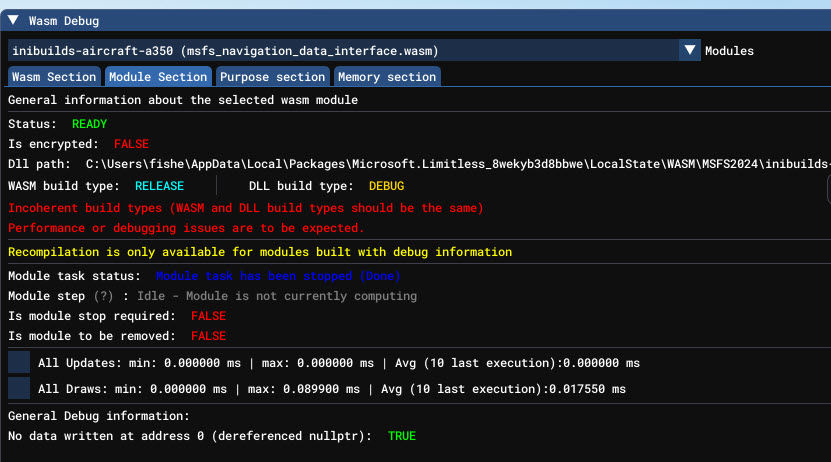Viewport: 831px width, 462px height.
Task: Select the Module Section tab
Action: coord(158,77)
